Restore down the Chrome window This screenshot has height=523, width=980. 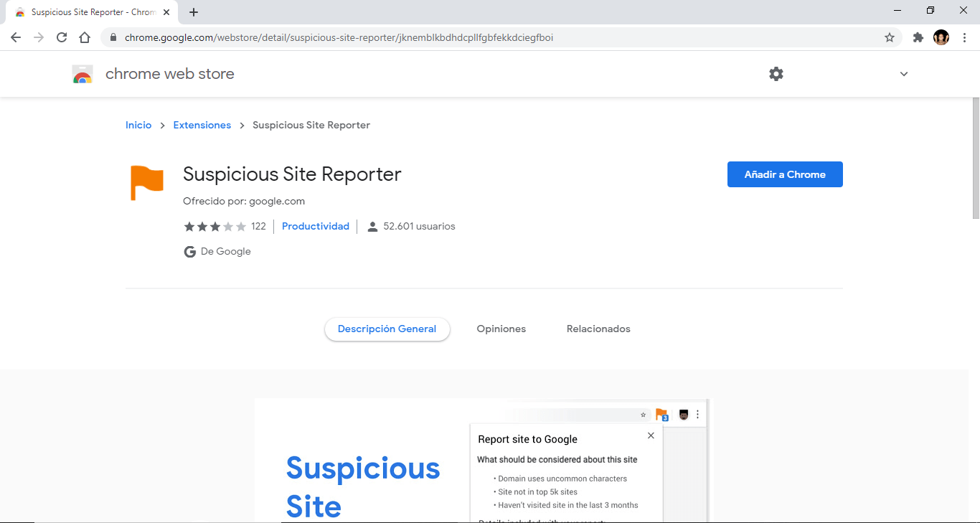pyautogui.click(x=930, y=10)
